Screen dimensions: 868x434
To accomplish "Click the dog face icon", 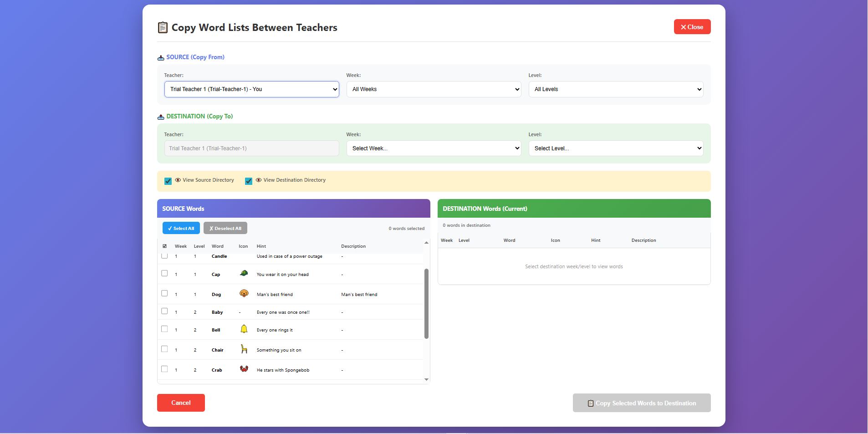I will coord(244,293).
